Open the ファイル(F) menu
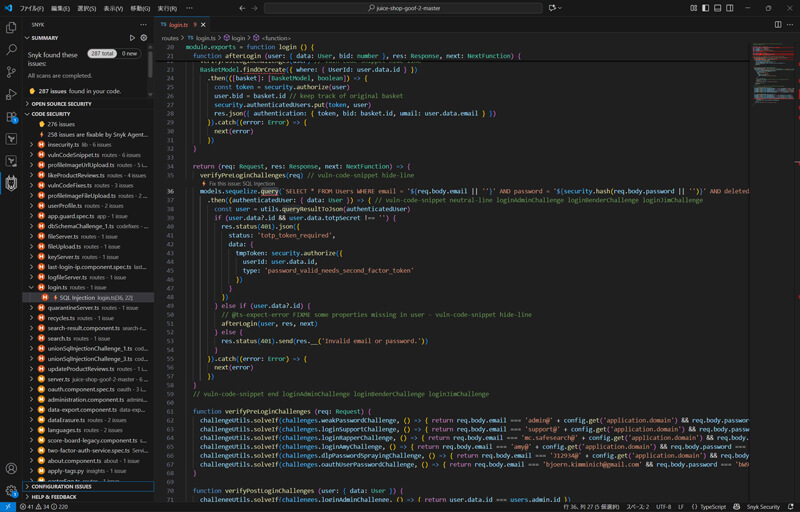The width and height of the screenshot is (800, 512). click(31, 8)
